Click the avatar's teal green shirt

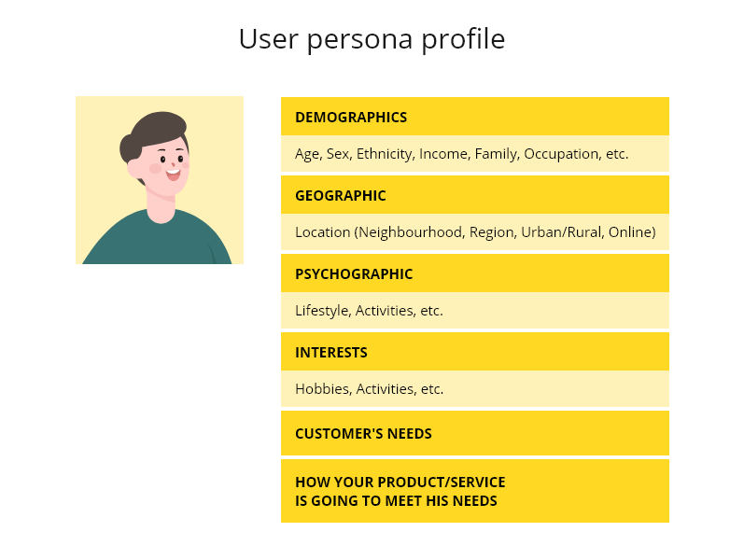(159, 243)
